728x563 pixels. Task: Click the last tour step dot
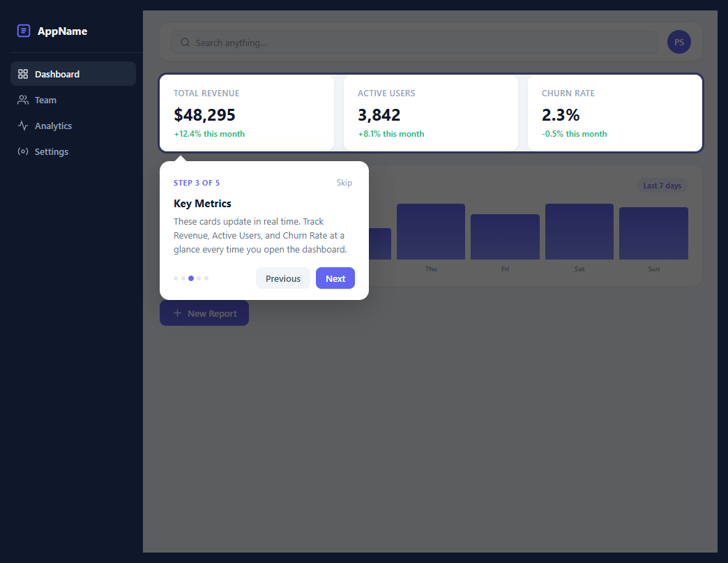[206, 278]
